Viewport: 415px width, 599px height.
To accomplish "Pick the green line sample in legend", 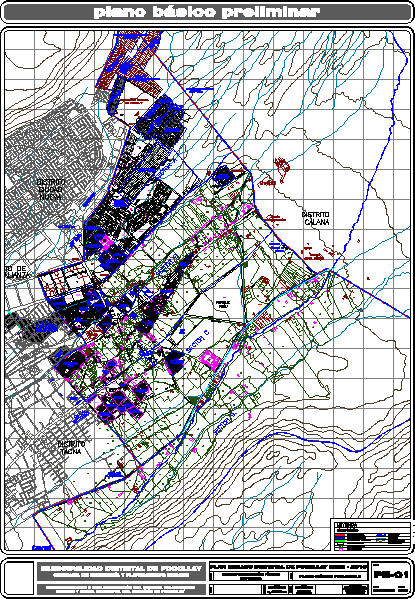I will point(340,540).
